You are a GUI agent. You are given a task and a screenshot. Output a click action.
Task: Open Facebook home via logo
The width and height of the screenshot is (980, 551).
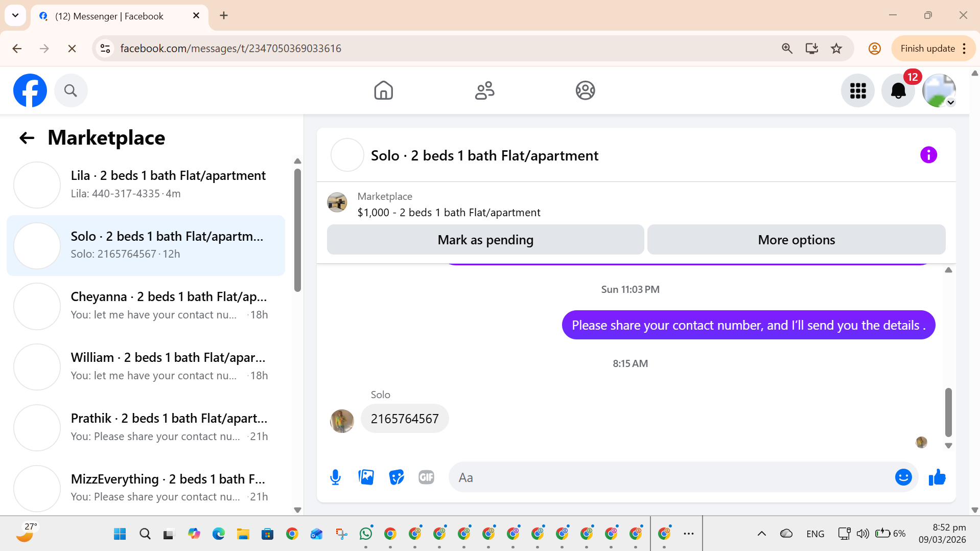click(x=30, y=90)
